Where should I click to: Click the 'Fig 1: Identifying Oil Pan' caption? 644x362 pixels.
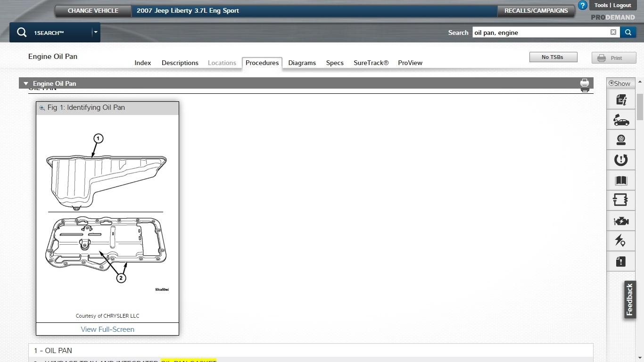click(x=86, y=107)
